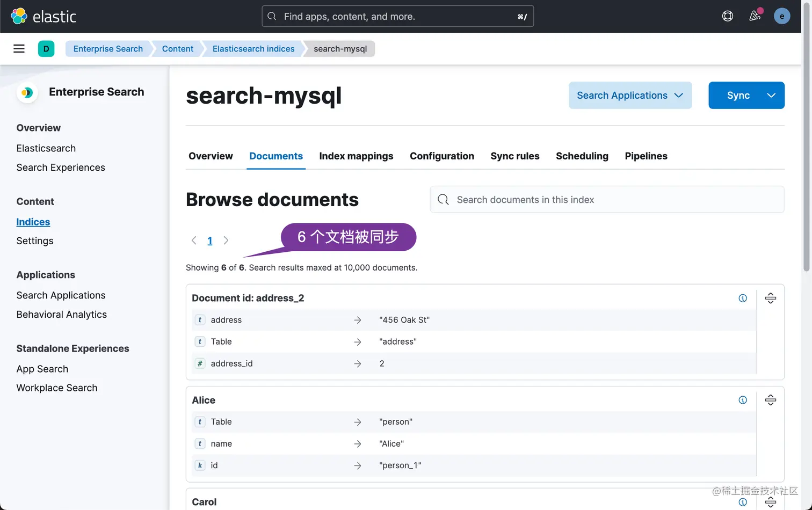Screen dimensions: 812x510
Task: Open the Scheduling tab
Action: coord(582,156)
